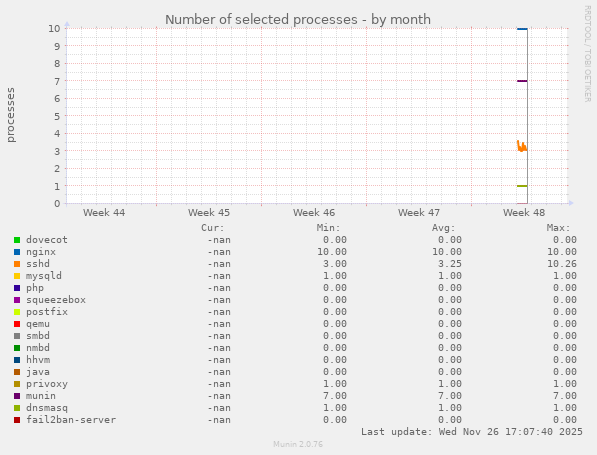597x455 pixels.
Task: Click the smbd gray legend swatch
Action: point(17,336)
